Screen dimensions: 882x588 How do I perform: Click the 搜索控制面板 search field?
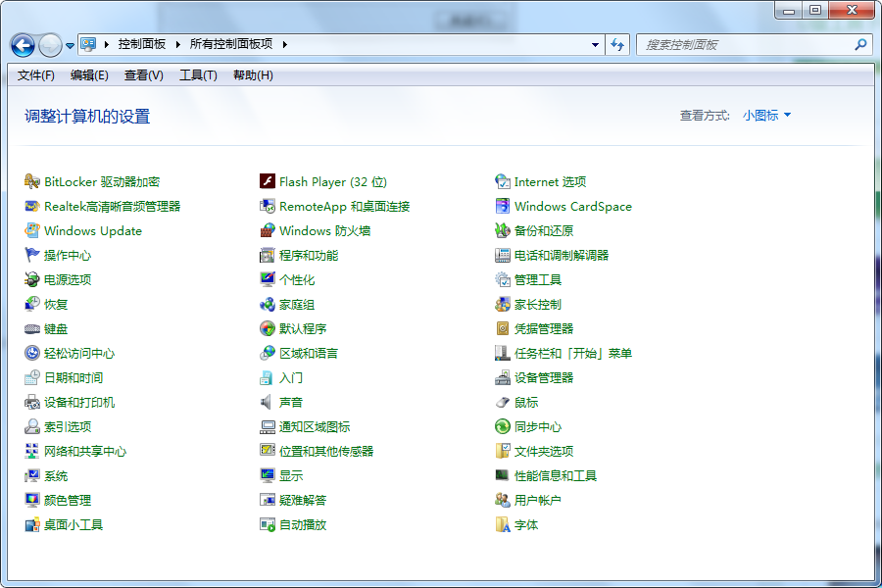[x=745, y=44]
